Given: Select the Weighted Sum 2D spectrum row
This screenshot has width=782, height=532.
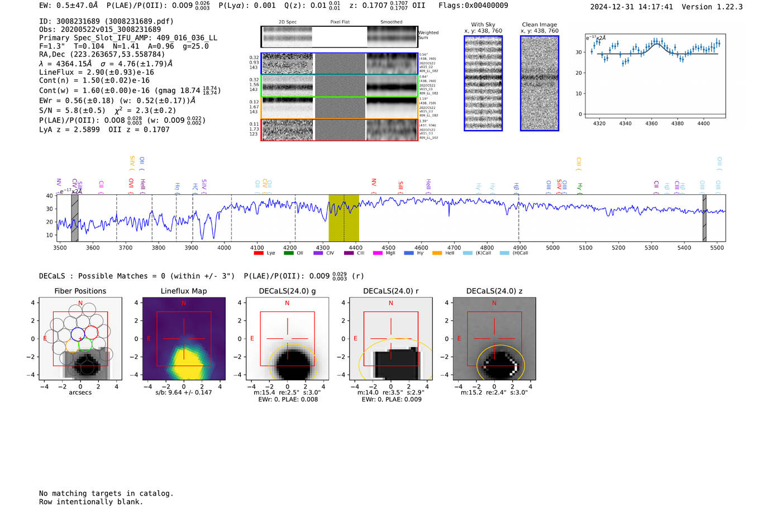Looking at the screenshot, I should (339, 37).
